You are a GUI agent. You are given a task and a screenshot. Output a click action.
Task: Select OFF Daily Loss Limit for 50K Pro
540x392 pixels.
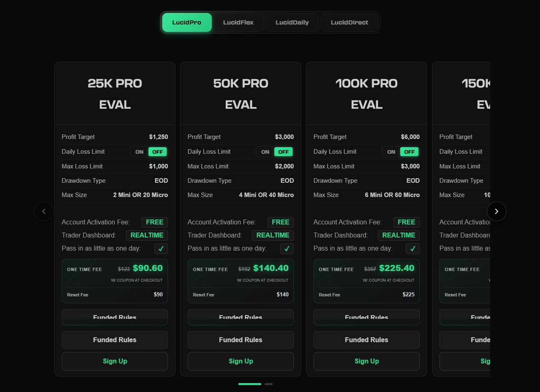tap(283, 152)
